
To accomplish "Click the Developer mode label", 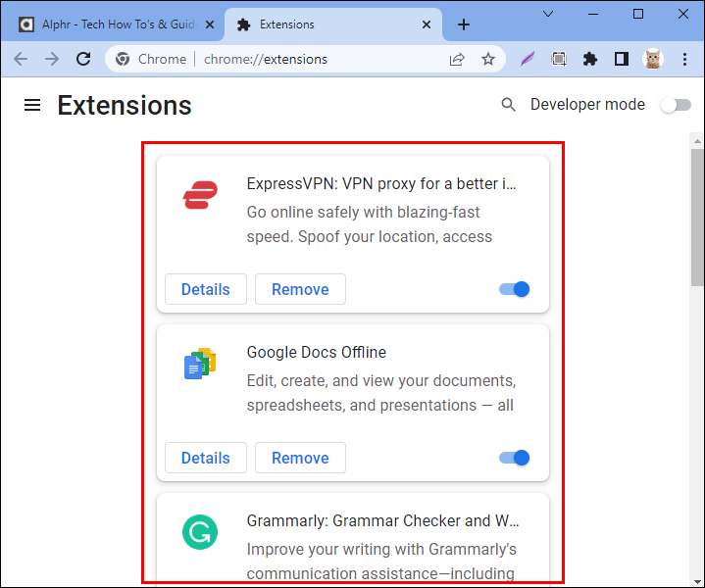I will [587, 104].
